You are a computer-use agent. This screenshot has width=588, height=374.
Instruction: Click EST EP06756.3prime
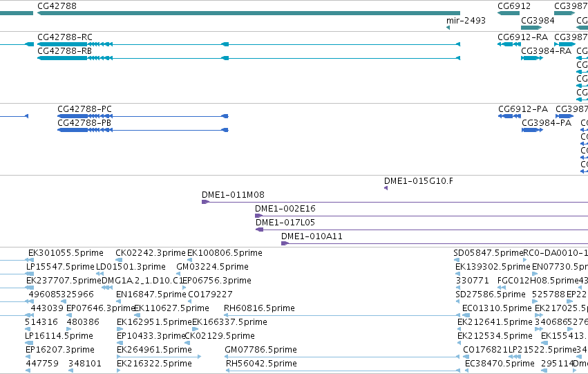click(184, 288)
